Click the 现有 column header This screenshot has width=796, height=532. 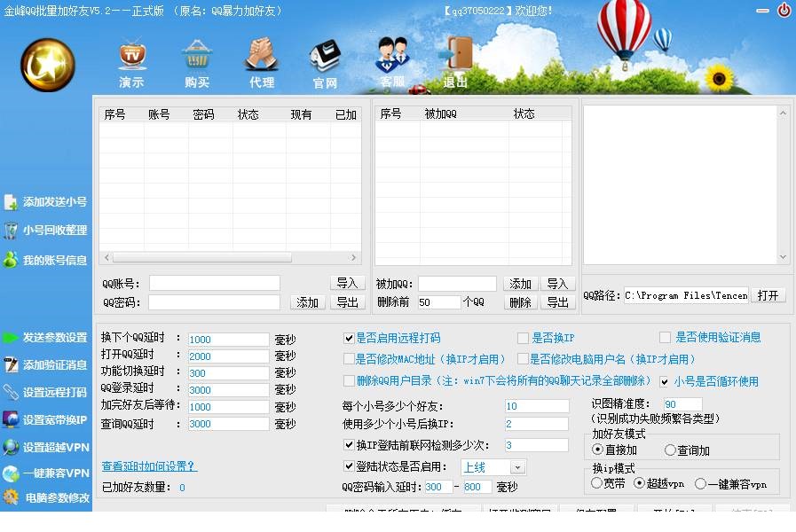[x=301, y=114]
